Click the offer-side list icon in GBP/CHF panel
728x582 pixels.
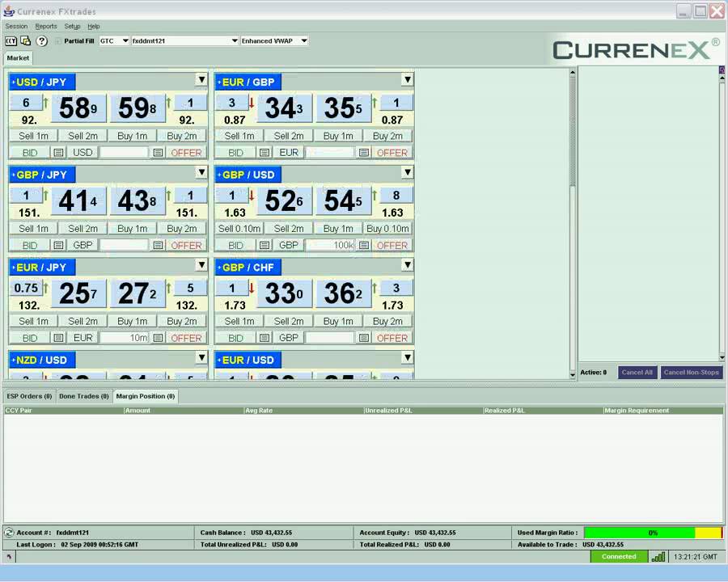click(x=364, y=338)
